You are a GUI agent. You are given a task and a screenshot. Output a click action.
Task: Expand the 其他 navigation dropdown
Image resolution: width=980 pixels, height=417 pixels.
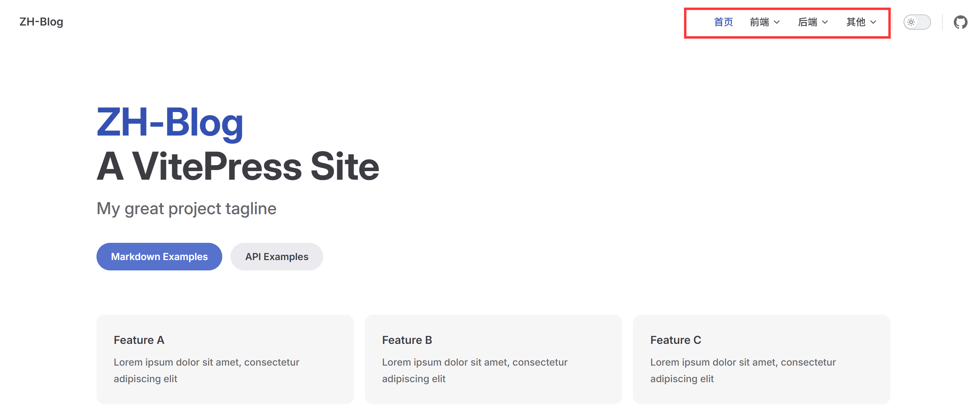tap(861, 22)
